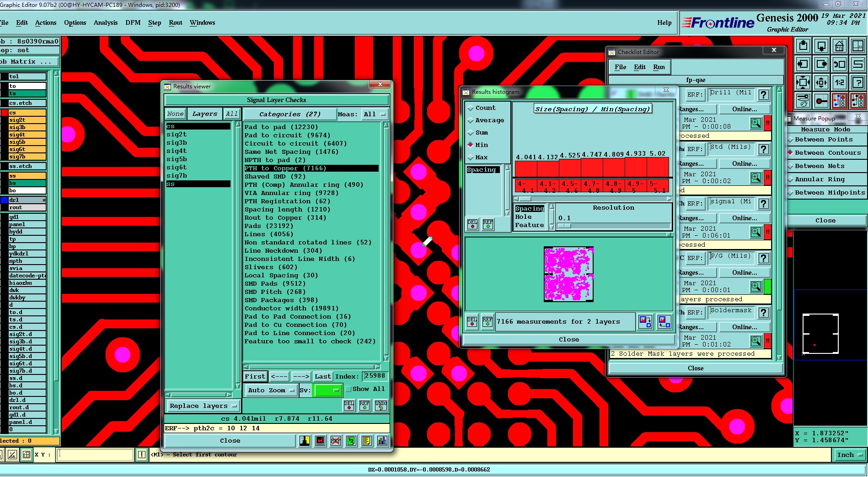Click Online button in Soldermask checklist row
Viewport: 868px width, 477px height.
click(745, 327)
